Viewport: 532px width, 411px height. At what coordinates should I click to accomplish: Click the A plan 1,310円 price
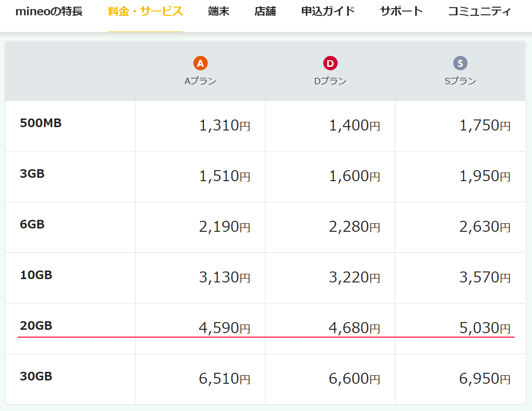tap(224, 126)
